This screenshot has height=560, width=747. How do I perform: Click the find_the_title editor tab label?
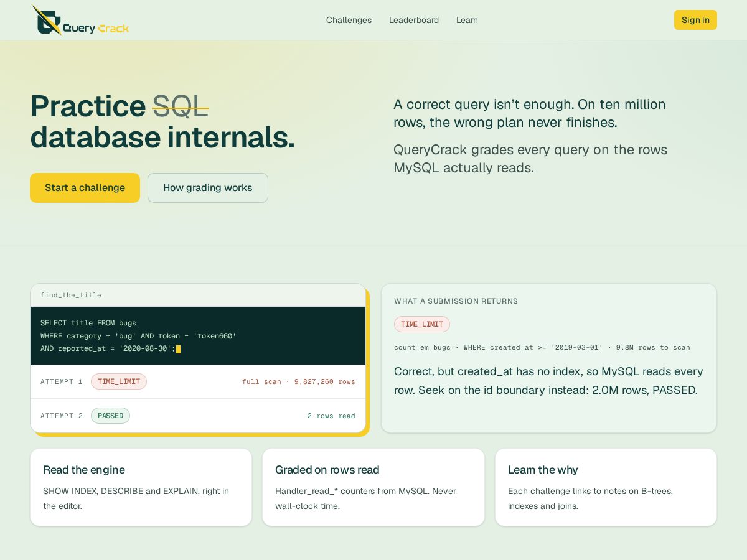coord(71,295)
